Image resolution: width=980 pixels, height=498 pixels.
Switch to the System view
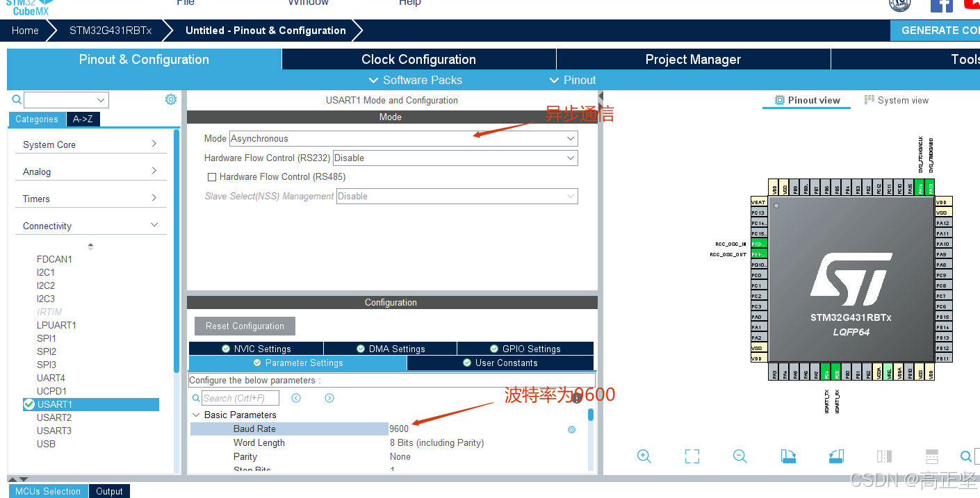coord(897,100)
